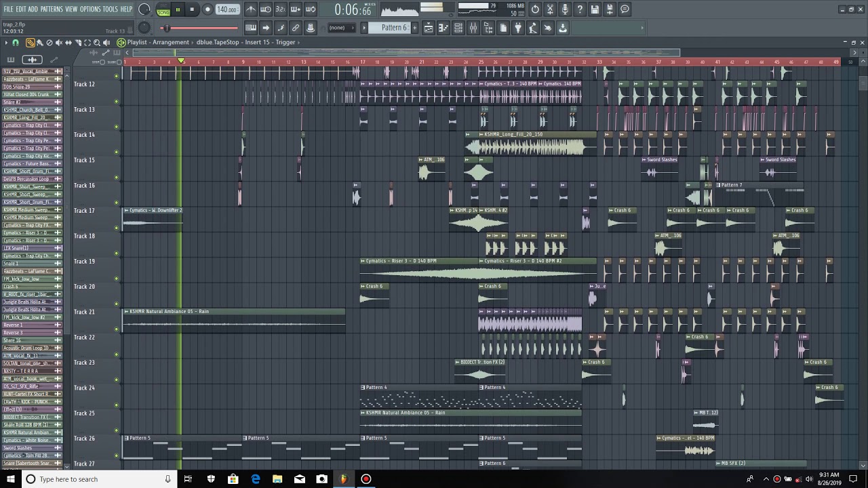The image size is (868, 488).
Task: Mute Track 14 with its green dot
Action: (x=116, y=152)
